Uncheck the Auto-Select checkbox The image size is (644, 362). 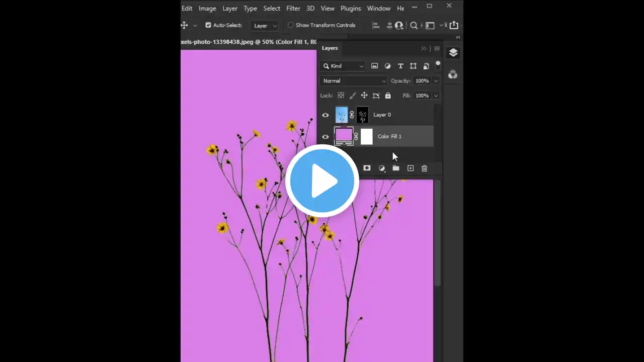coord(208,25)
